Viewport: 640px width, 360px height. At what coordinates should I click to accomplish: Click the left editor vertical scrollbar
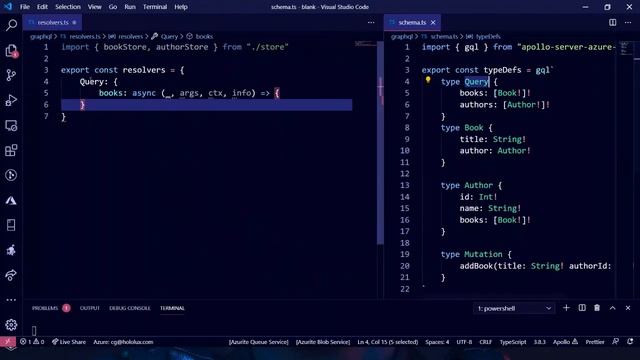click(x=380, y=143)
